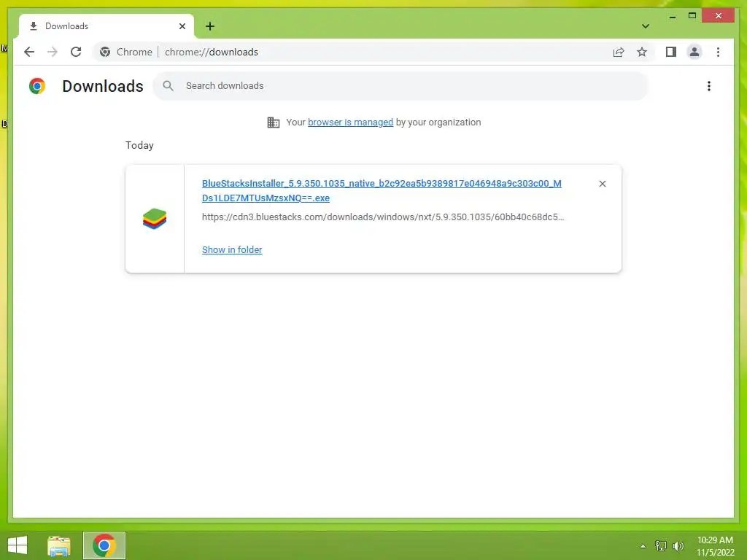Image resolution: width=747 pixels, height=560 pixels.
Task: Remove the BlueStacks download from list
Action: coord(602,184)
